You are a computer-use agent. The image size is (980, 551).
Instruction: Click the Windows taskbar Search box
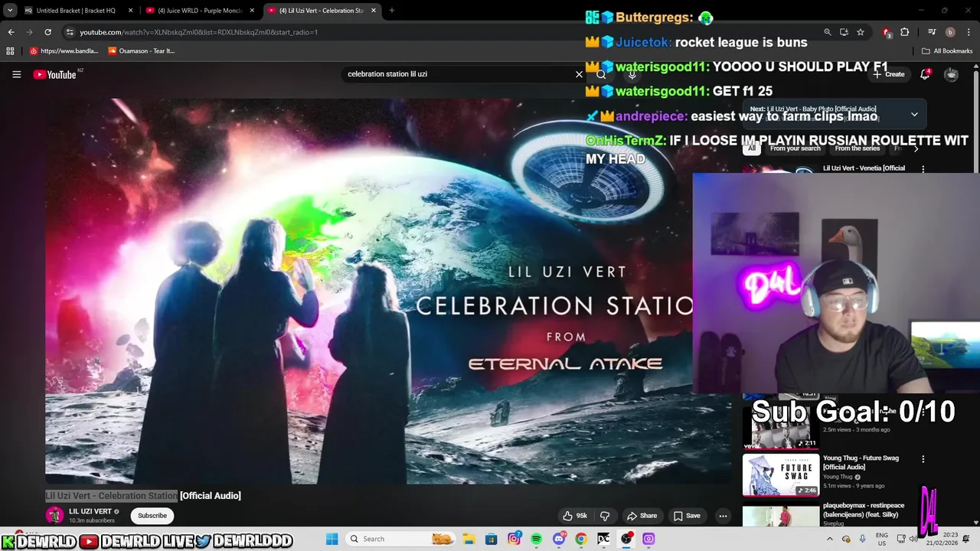[400, 539]
